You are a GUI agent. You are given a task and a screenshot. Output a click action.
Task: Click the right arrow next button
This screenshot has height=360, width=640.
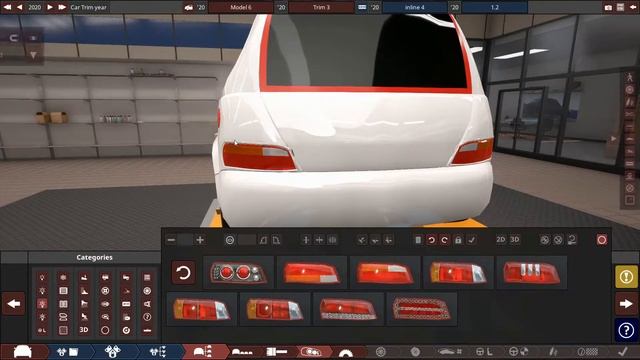coord(626,304)
